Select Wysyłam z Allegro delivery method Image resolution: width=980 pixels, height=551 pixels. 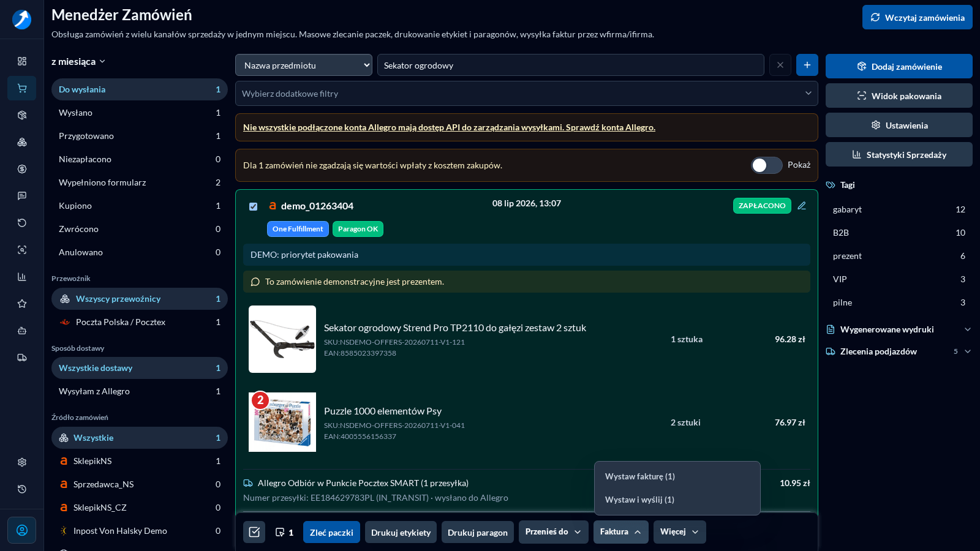point(140,391)
